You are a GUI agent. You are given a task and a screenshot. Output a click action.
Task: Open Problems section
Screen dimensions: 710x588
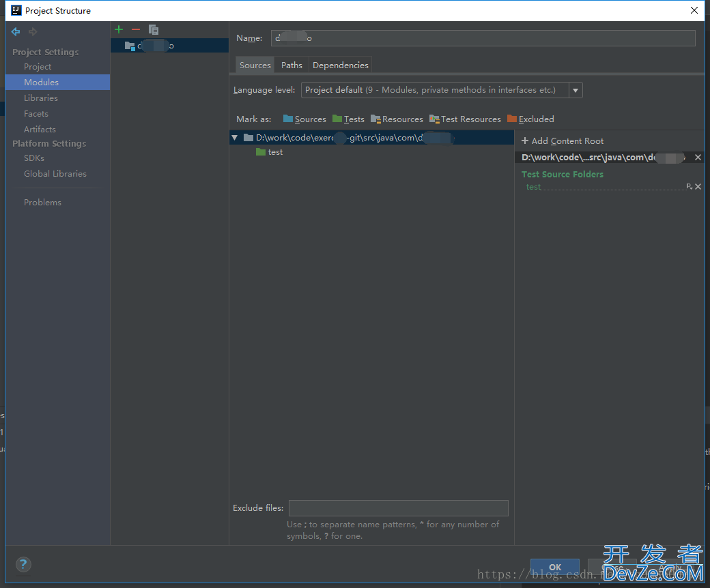tap(42, 203)
